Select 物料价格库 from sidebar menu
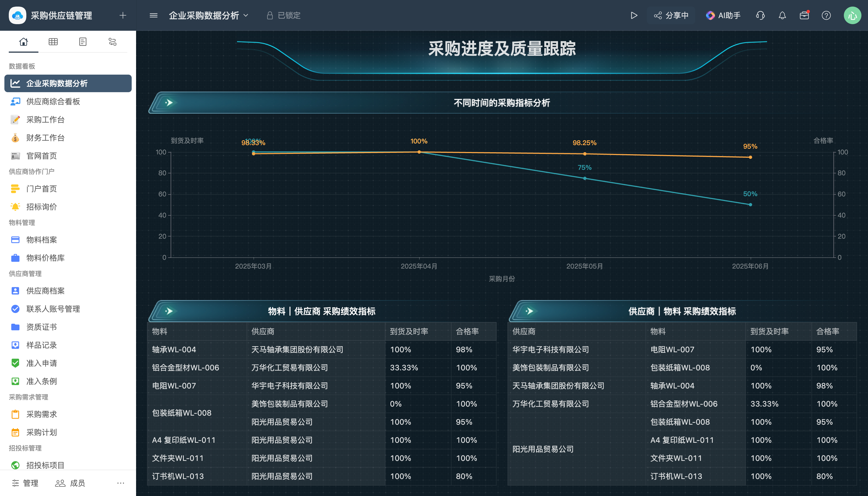The height and width of the screenshot is (496, 868). pyautogui.click(x=45, y=258)
